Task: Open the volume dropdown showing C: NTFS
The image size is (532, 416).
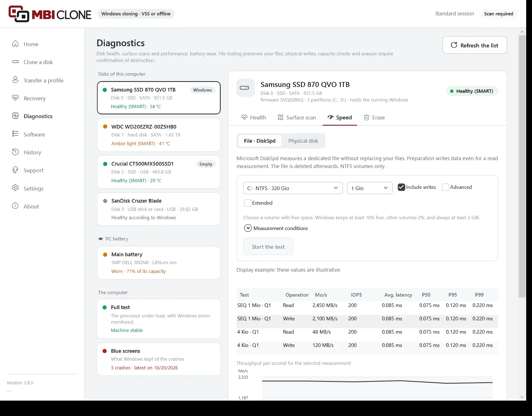Action: pos(293,188)
